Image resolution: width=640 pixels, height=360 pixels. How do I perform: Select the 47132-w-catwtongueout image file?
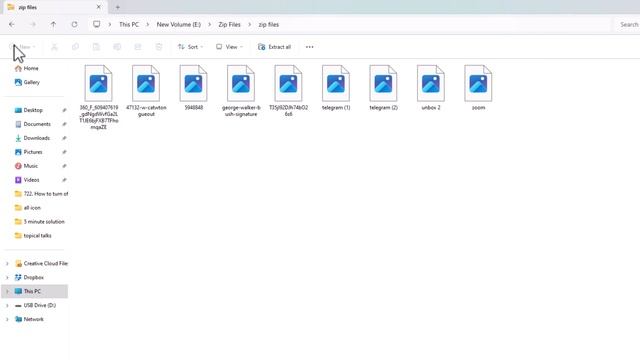pyautogui.click(x=146, y=91)
